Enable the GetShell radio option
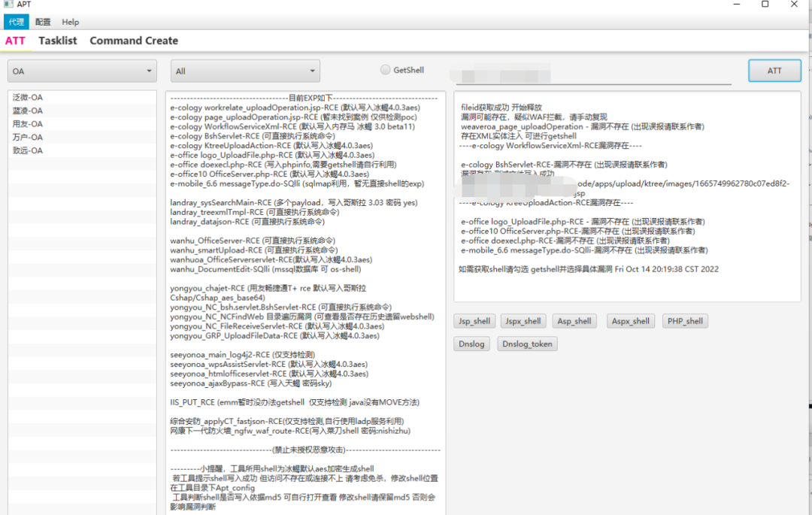The image size is (812, 515). coord(385,70)
